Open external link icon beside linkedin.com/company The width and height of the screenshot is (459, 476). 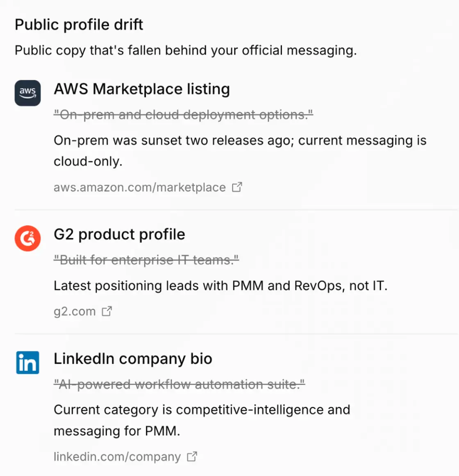[x=192, y=457]
